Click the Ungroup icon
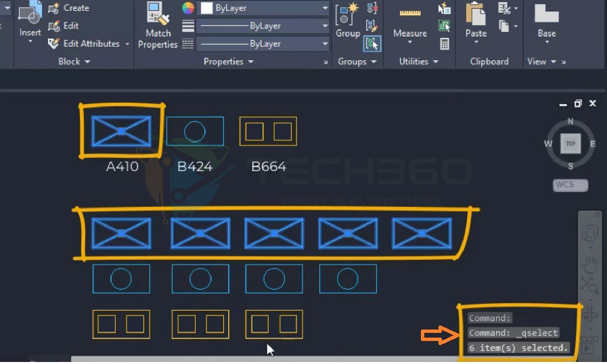Screen dimensions: 607x364 [x=372, y=7]
